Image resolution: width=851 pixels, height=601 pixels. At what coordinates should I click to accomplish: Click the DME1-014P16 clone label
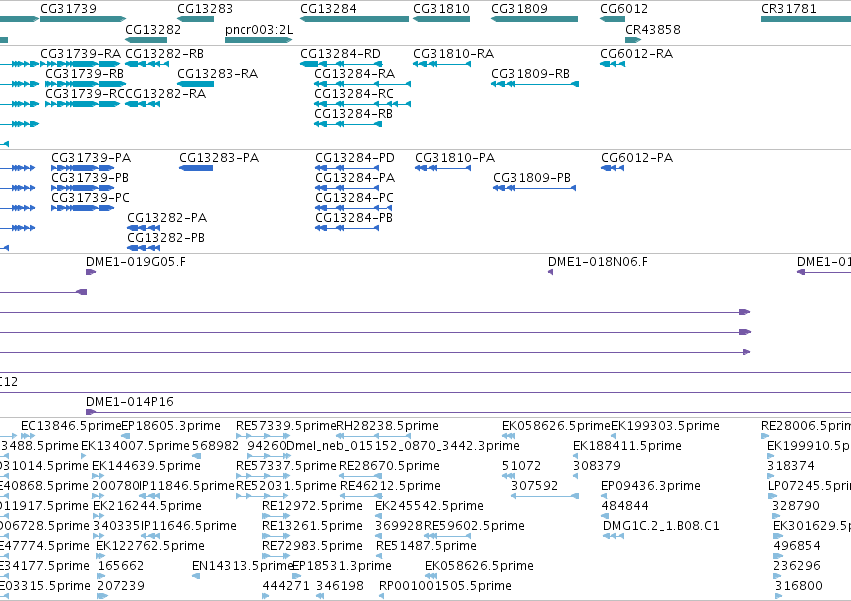pos(130,402)
